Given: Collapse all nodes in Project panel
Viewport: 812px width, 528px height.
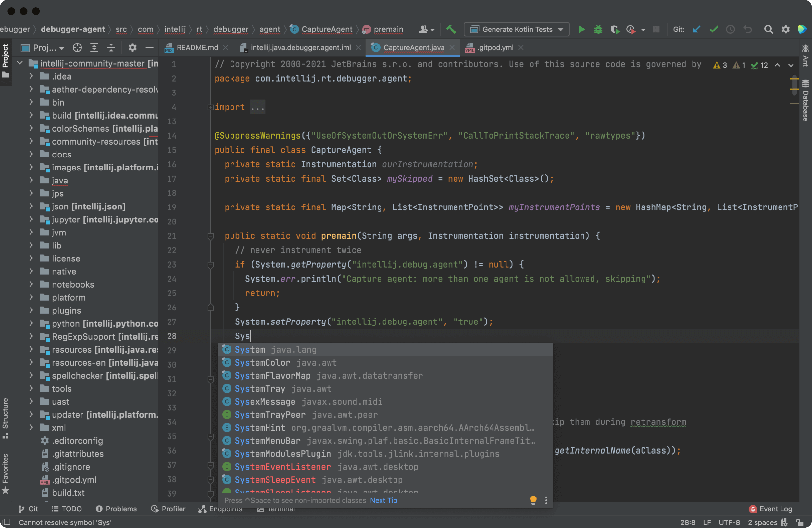Looking at the screenshot, I should (111, 48).
